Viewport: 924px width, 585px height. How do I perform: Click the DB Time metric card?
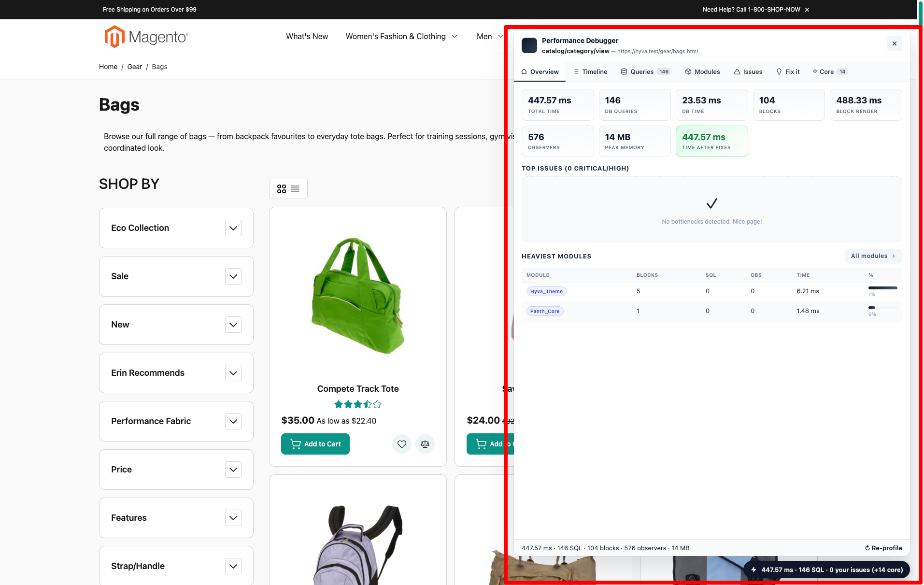pyautogui.click(x=712, y=105)
